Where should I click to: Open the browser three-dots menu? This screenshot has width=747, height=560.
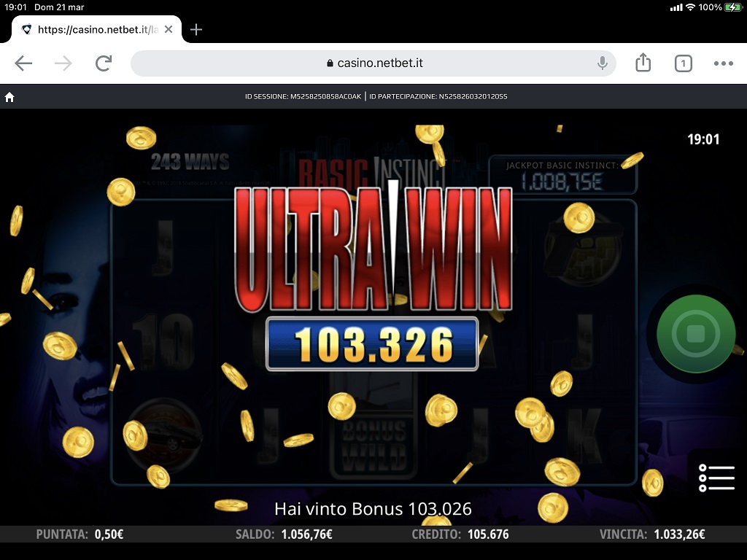coord(723,63)
